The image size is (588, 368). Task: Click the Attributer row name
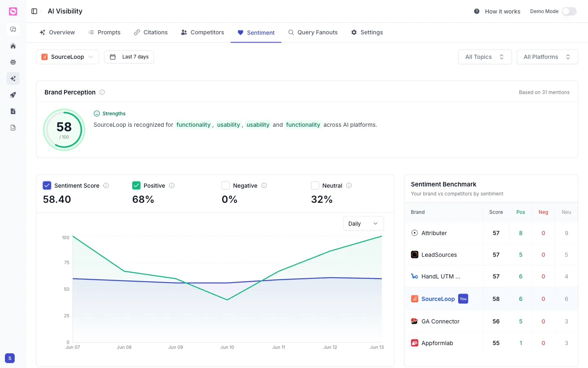click(434, 233)
